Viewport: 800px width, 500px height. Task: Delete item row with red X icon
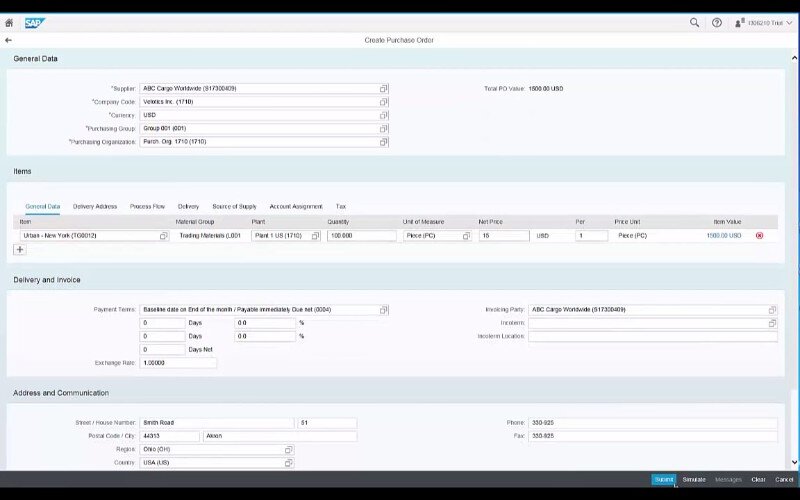759,236
